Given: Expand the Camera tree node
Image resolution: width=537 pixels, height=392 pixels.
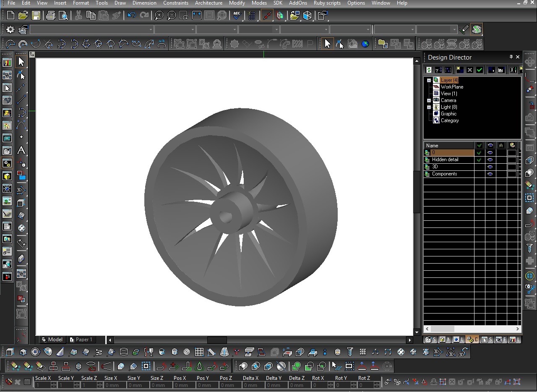Looking at the screenshot, I should coord(429,100).
